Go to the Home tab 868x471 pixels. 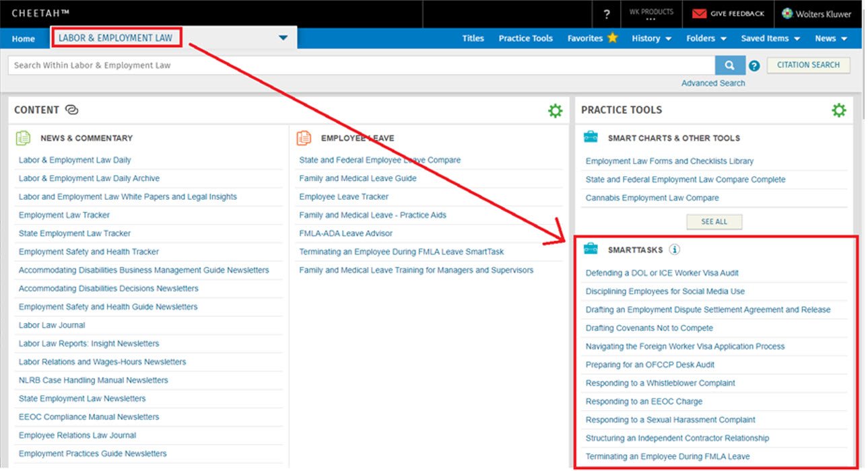[24, 39]
